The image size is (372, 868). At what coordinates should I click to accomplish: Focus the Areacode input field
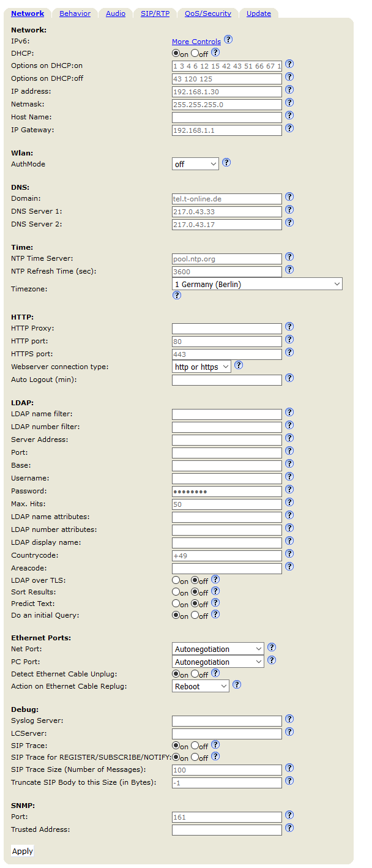pyautogui.click(x=227, y=568)
